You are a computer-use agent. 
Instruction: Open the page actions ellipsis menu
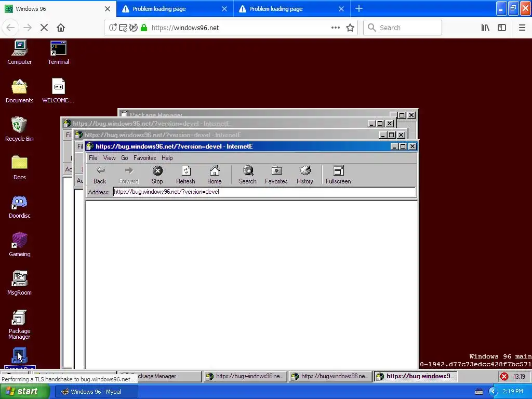point(336,28)
